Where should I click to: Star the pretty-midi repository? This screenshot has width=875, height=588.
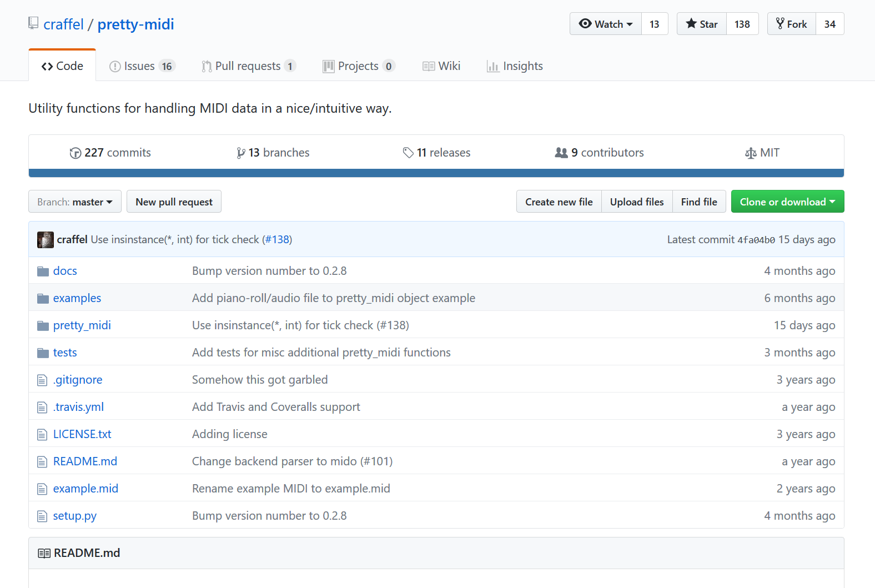pos(702,24)
